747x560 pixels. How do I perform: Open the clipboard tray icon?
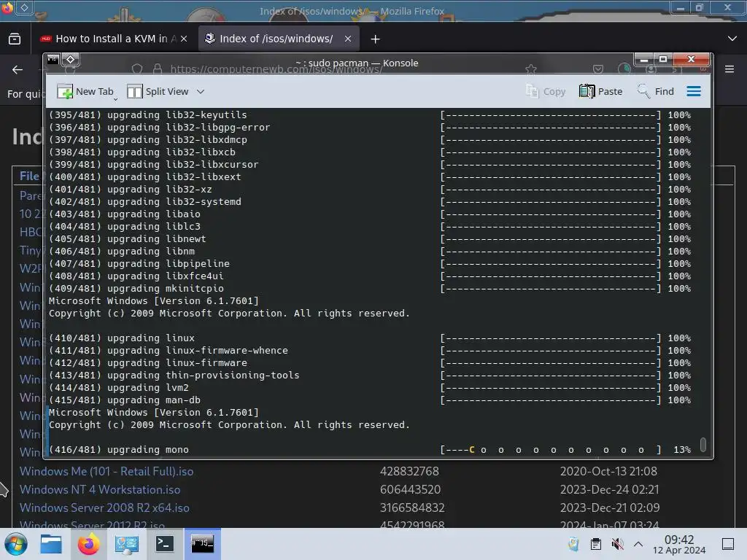click(595, 544)
